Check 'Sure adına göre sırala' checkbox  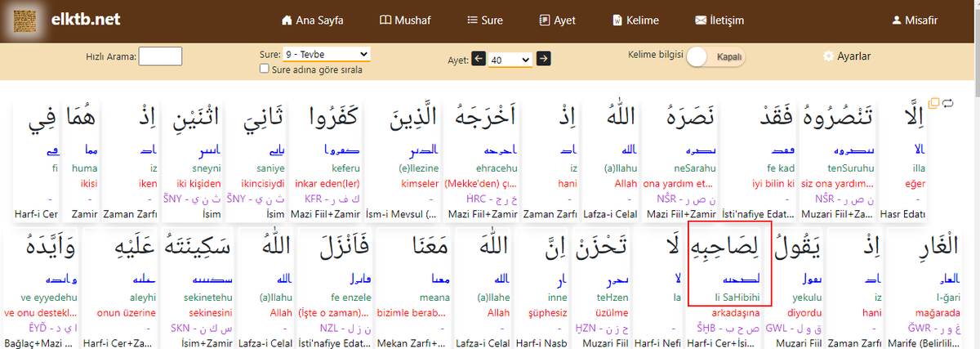tap(264, 69)
